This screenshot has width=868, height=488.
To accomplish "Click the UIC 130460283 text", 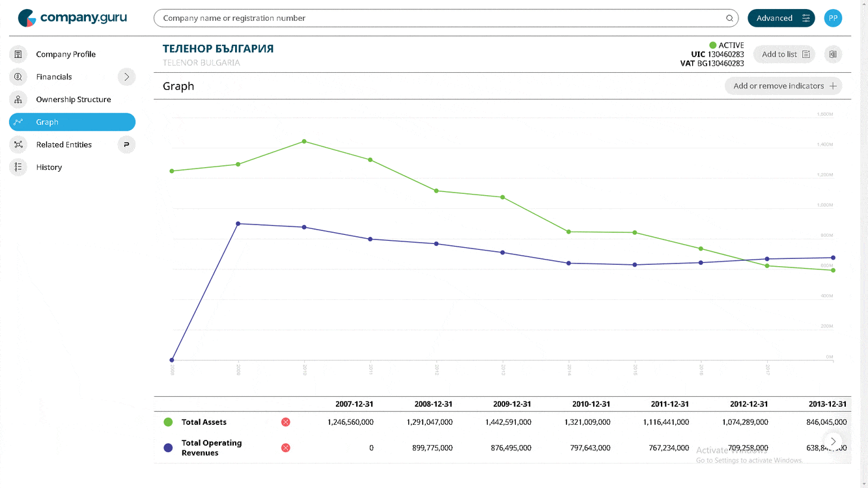I will coord(718,54).
